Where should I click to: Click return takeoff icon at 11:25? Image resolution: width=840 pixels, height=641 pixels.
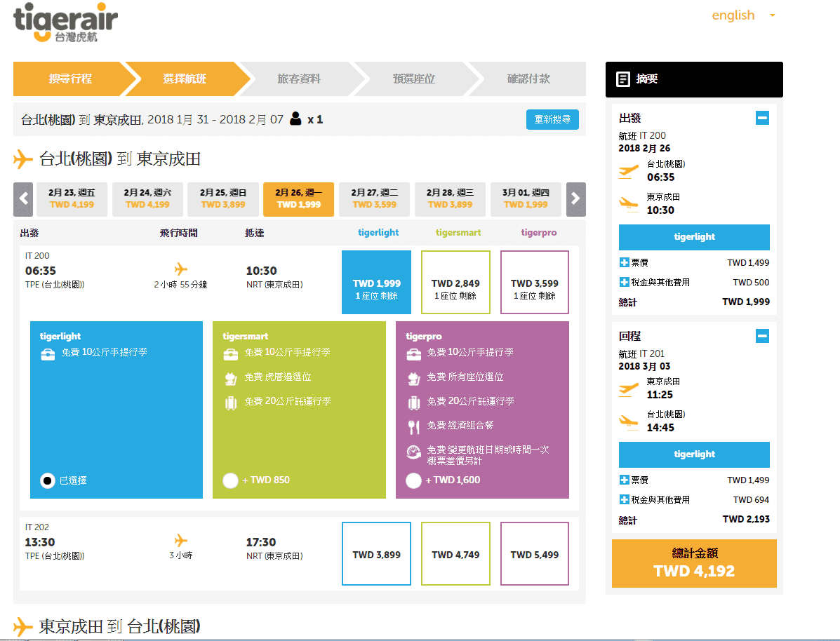point(628,390)
